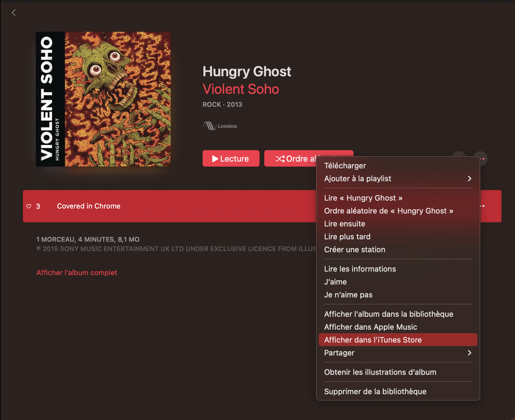Open the Violent Soho artist page

[x=241, y=89]
